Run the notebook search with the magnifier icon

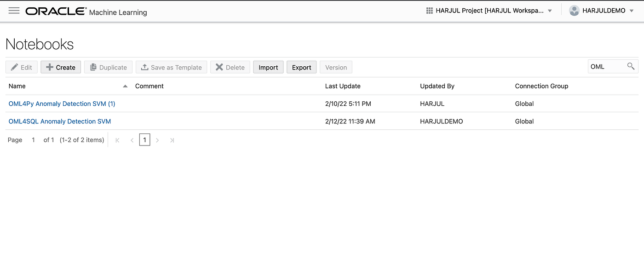point(631,66)
